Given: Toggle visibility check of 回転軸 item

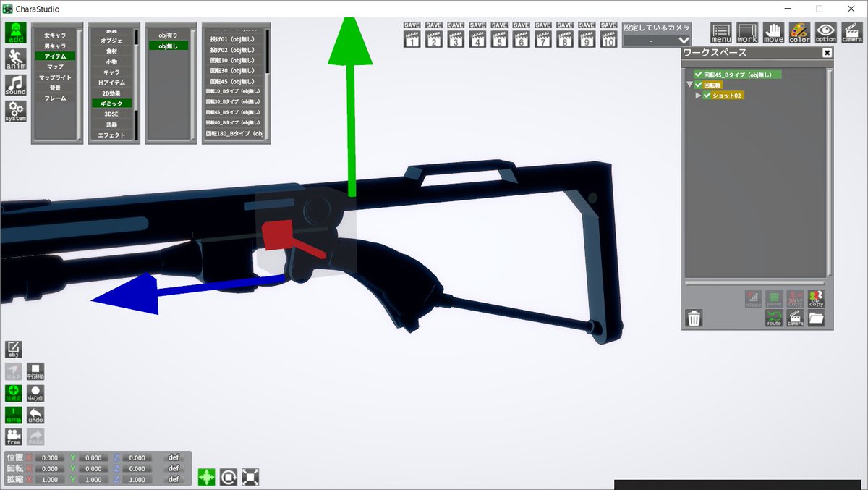Looking at the screenshot, I should [698, 85].
